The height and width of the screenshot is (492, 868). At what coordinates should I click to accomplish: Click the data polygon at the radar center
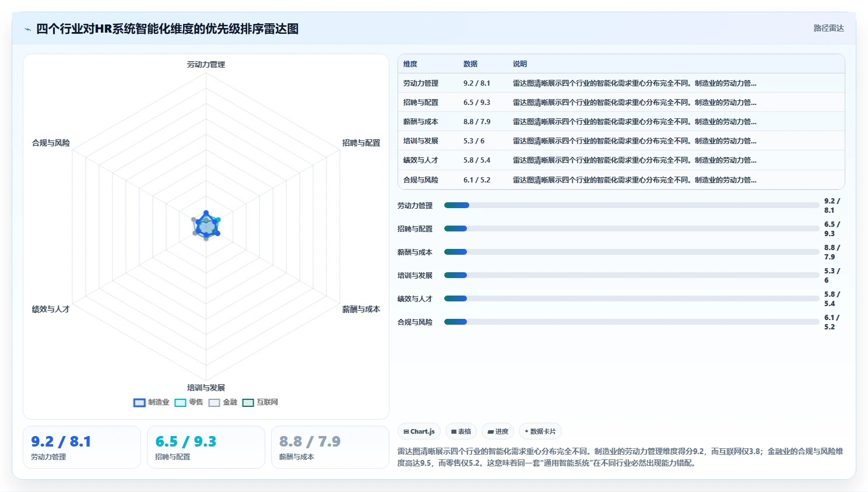click(206, 226)
